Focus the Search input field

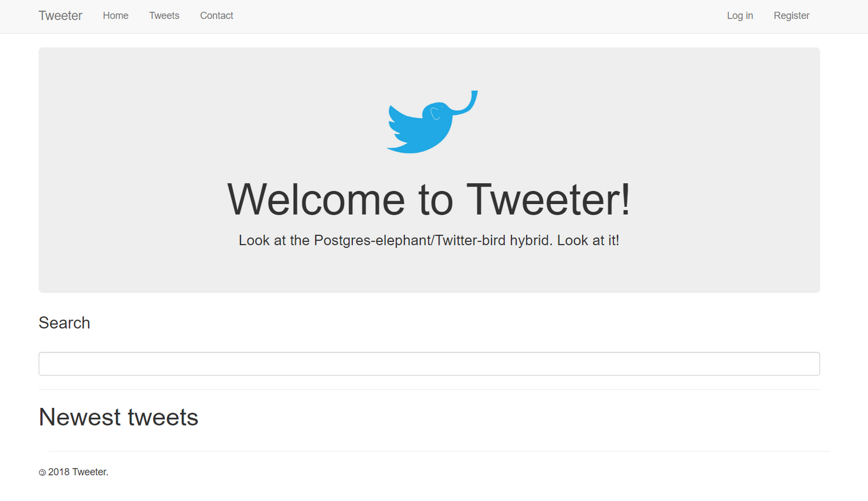429,364
